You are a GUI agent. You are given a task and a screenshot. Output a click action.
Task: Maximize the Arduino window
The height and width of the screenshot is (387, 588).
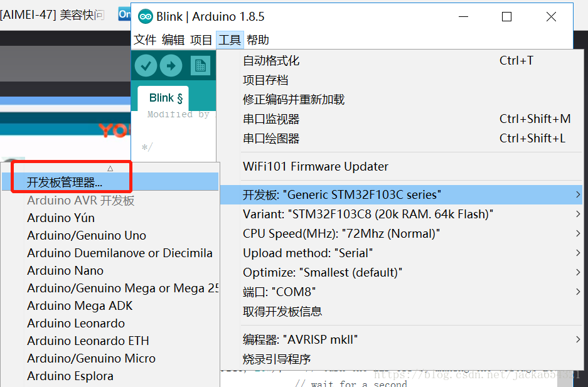tap(506, 16)
